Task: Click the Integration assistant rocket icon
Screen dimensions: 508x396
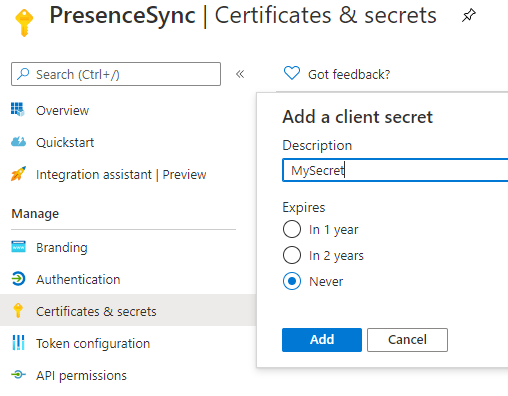Action: 18,174
